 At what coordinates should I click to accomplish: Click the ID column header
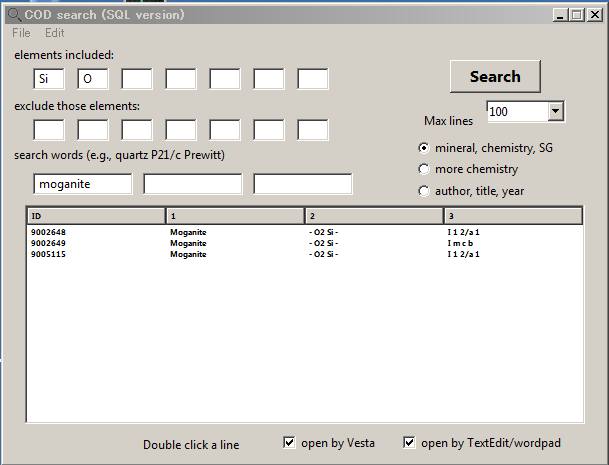(x=96, y=216)
